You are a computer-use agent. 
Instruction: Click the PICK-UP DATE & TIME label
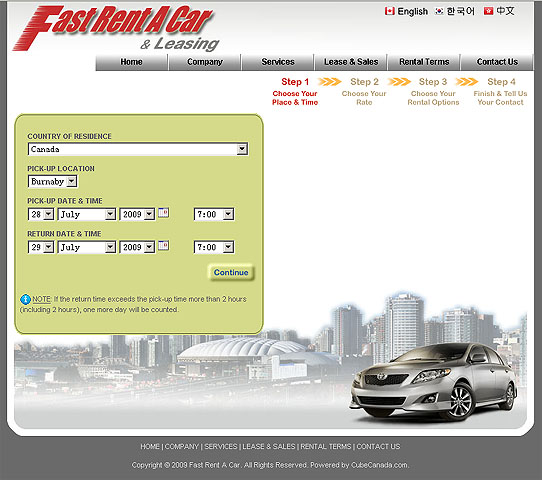pyautogui.click(x=65, y=201)
